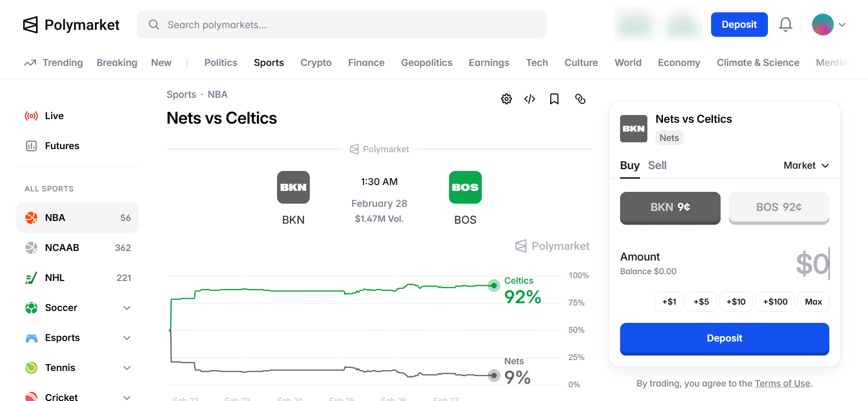
Task: Copy the market link icon
Action: point(580,99)
